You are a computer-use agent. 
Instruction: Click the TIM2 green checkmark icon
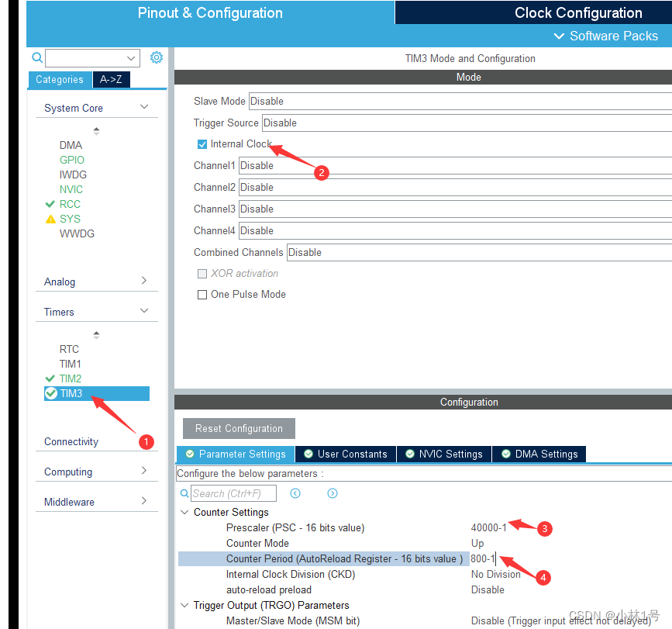point(50,378)
